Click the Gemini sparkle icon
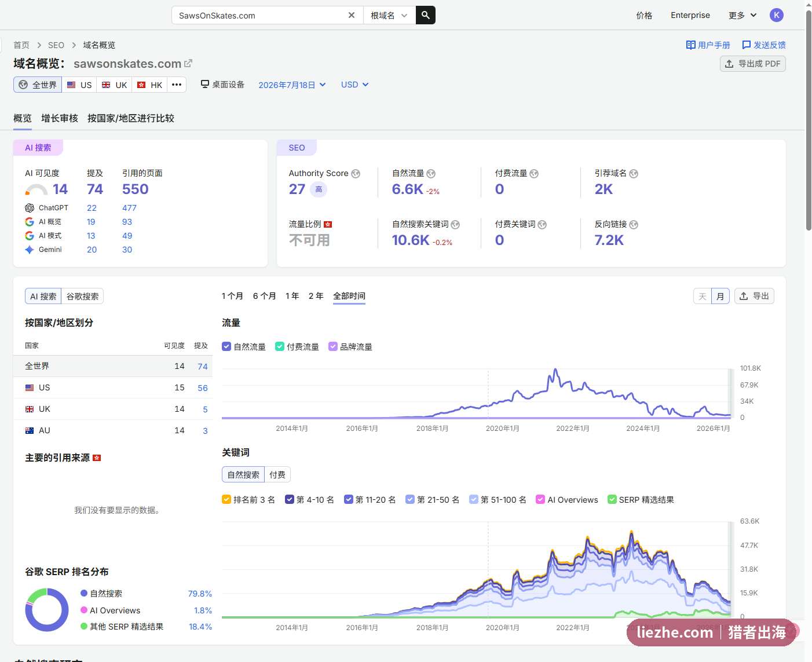This screenshot has height=662, width=812. point(30,250)
